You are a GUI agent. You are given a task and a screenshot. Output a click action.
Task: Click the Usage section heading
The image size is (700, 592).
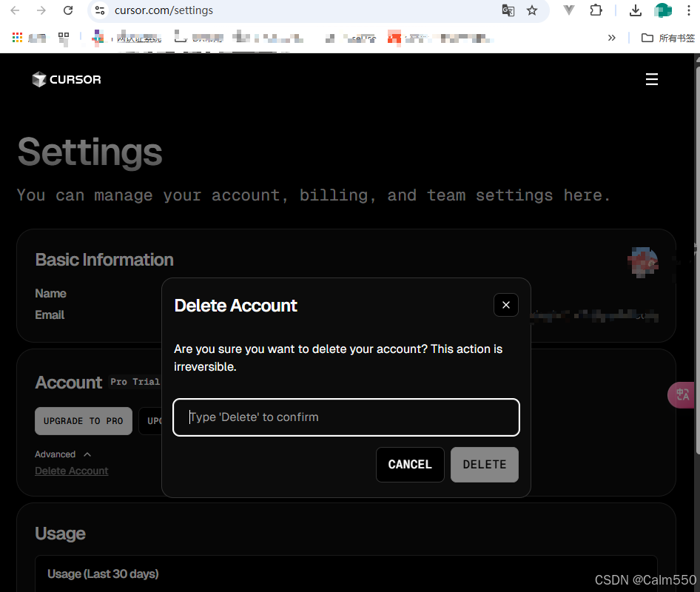[x=60, y=534]
